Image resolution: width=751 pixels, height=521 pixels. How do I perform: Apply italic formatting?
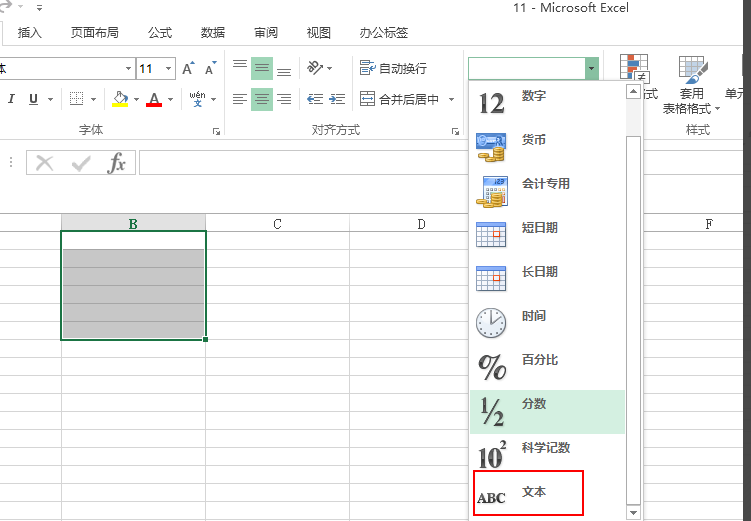click(x=11, y=99)
